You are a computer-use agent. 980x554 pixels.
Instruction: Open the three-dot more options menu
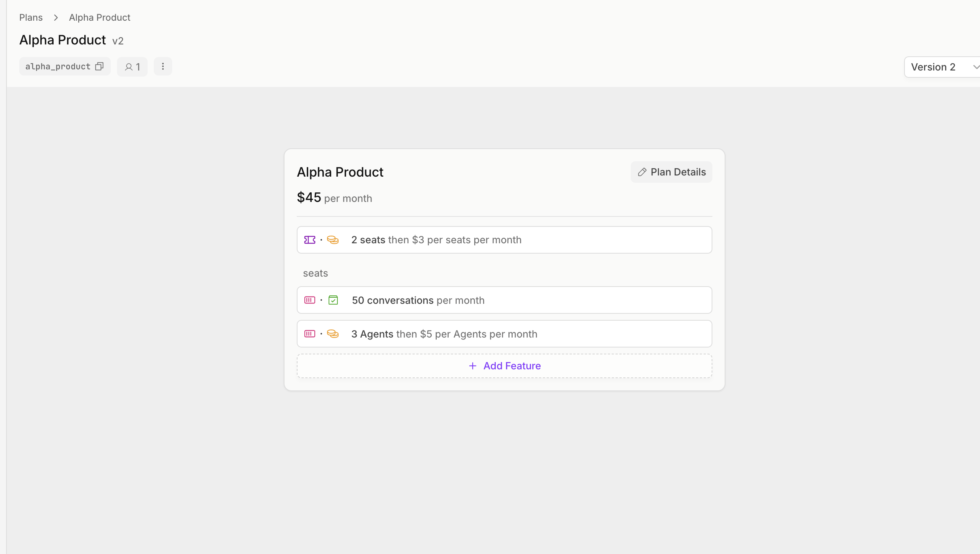click(x=163, y=67)
